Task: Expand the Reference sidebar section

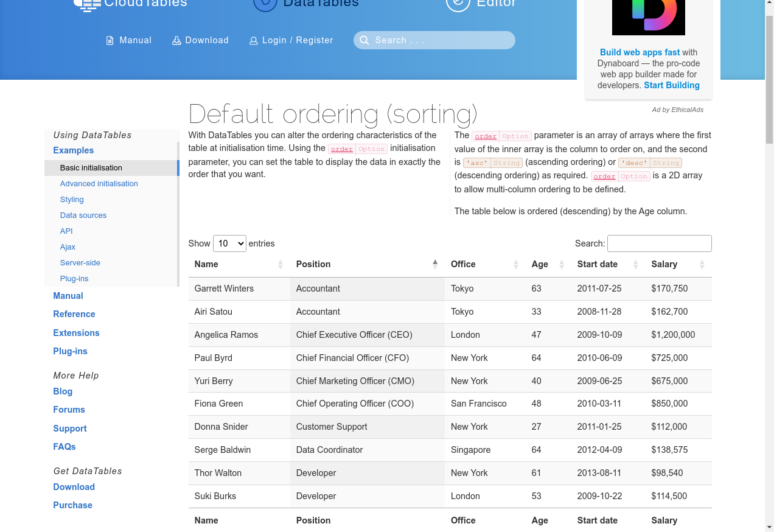Action: (x=74, y=314)
